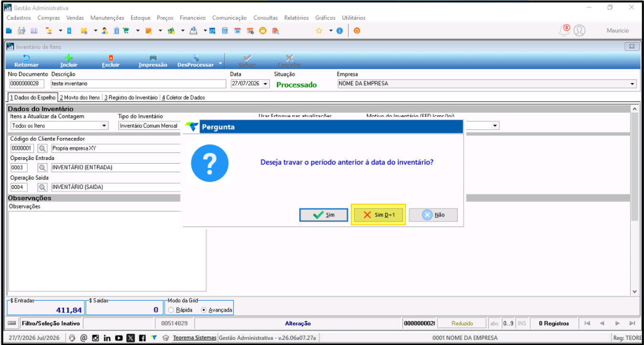Image resolution: width=644 pixels, height=345 pixels.
Task: Click search magnifier beside Operação Saida code
Action: pyautogui.click(x=43, y=187)
